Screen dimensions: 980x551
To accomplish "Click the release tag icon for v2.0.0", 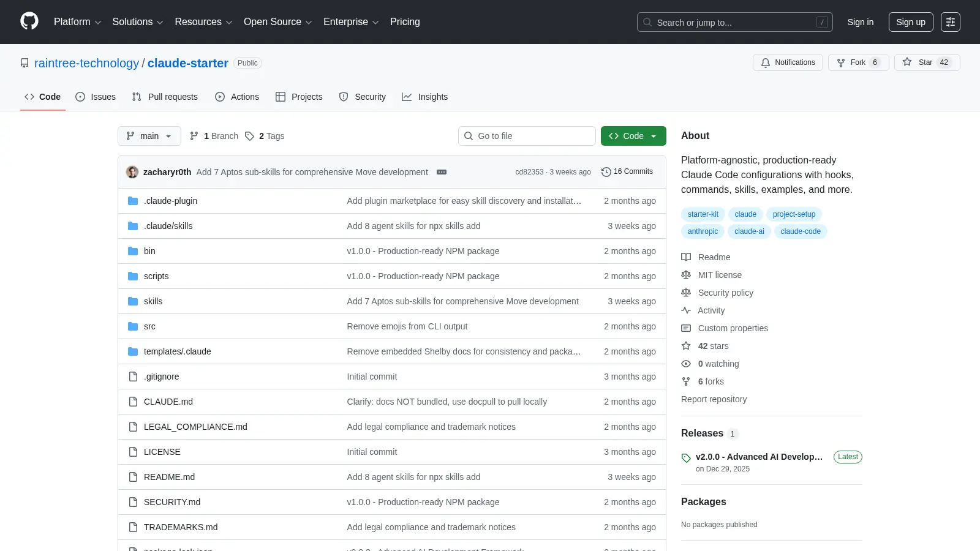I will click(686, 458).
